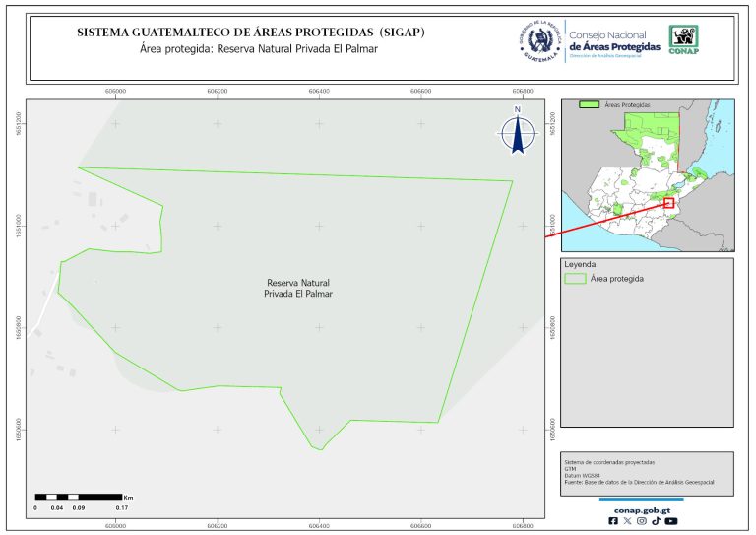Open the X (Twitter) social icon
The width and height of the screenshot is (756, 535).
(x=627, y=521)
